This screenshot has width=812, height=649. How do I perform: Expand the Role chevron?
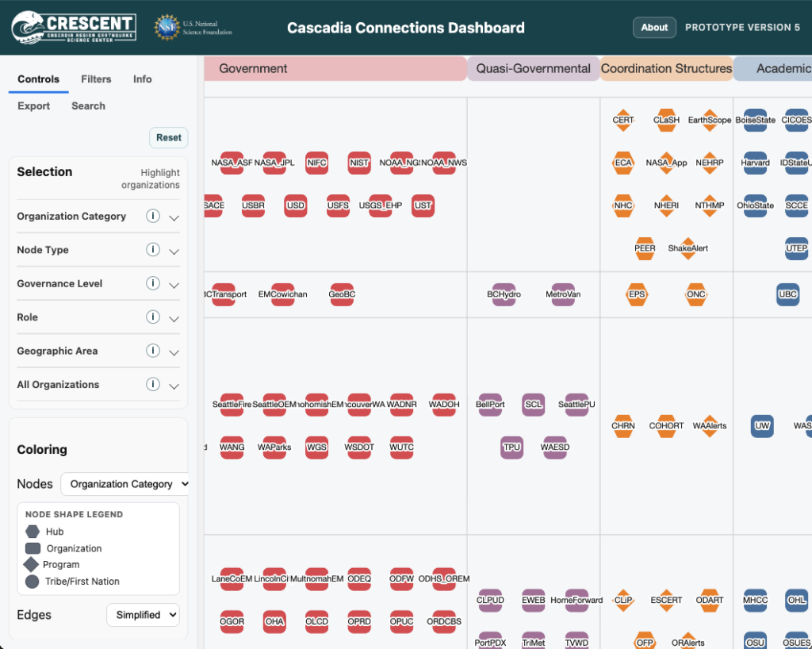[174, 319]
